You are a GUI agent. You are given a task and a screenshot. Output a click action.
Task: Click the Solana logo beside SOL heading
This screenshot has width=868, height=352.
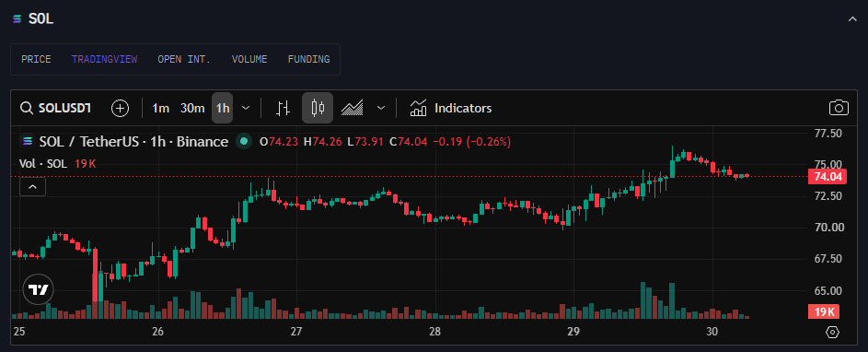(17, 18)
